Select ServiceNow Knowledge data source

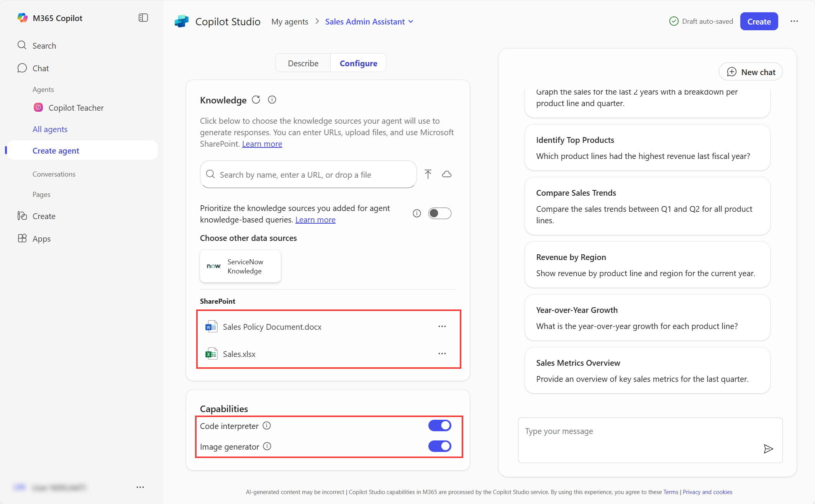tap(240, 266)
